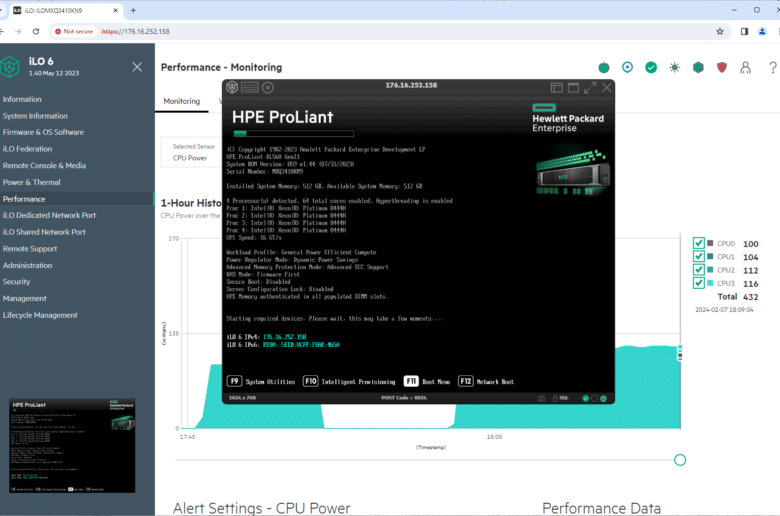Close the iLO navigation sidebar with X
Viewport: 780px width, 516px height.
point(137,67)
